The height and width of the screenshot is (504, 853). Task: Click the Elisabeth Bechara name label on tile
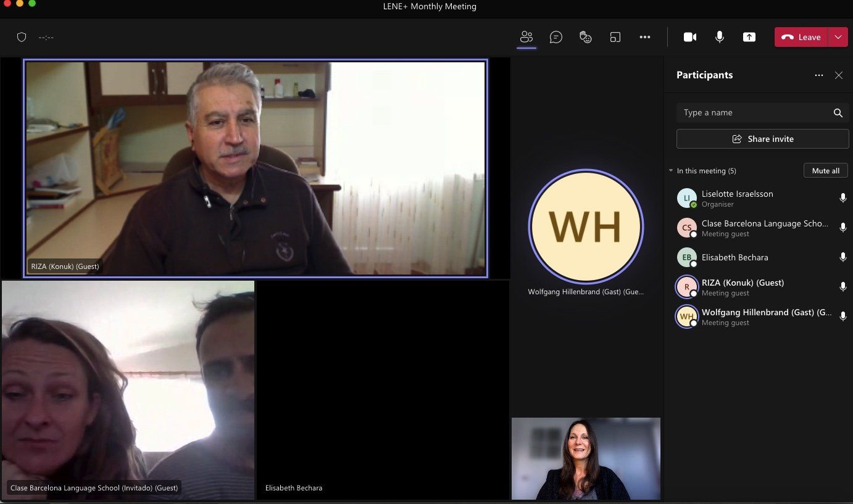pos(294,488)
